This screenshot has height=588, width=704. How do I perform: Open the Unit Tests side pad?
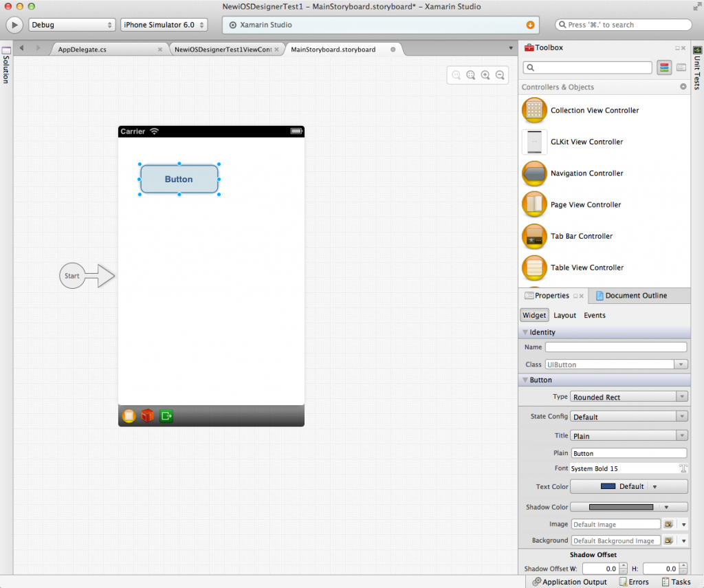tap(697, 67)
